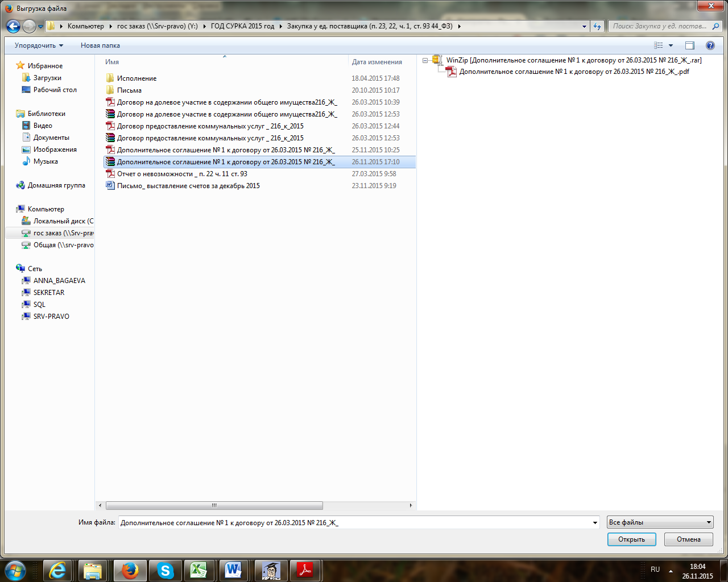The image size is (728, 582).
Task: Create a folder with "Новая папка"
Action: [100, 45]
